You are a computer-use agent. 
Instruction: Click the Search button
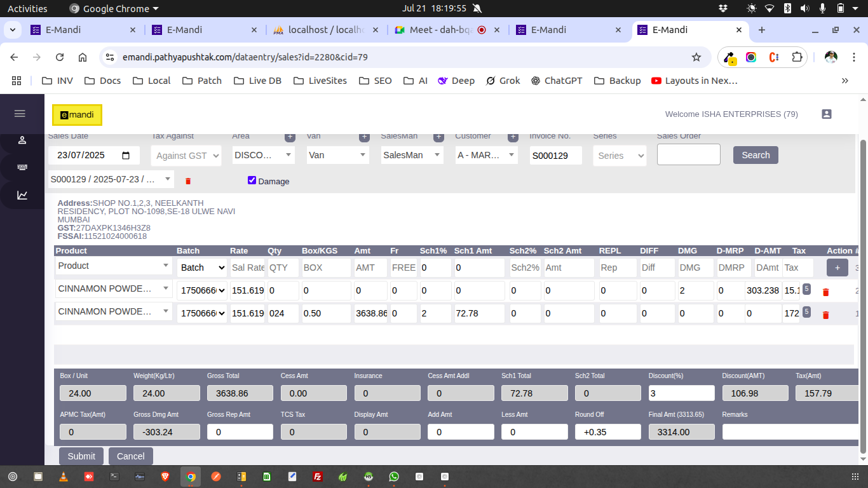(x=756, y=155)
